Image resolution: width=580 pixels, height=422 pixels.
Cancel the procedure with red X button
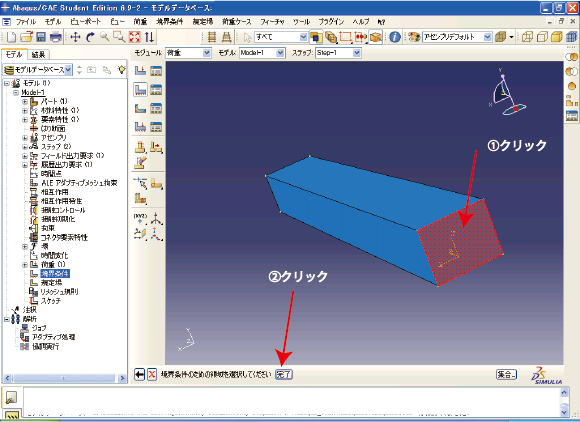tap(152, 375)
